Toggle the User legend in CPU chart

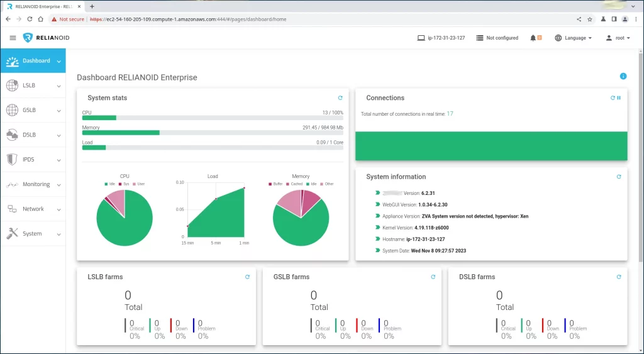(x=138, y=184)
